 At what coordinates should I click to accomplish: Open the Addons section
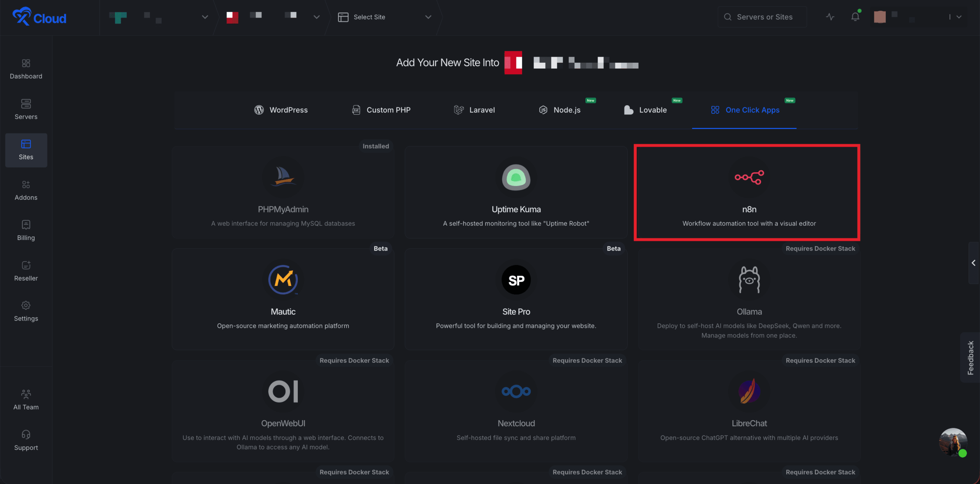26,190
